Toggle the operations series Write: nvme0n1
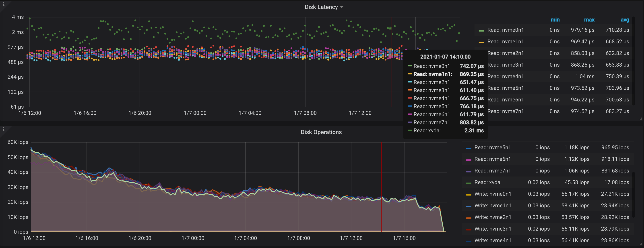644x248 pixels. click(493, 194)
